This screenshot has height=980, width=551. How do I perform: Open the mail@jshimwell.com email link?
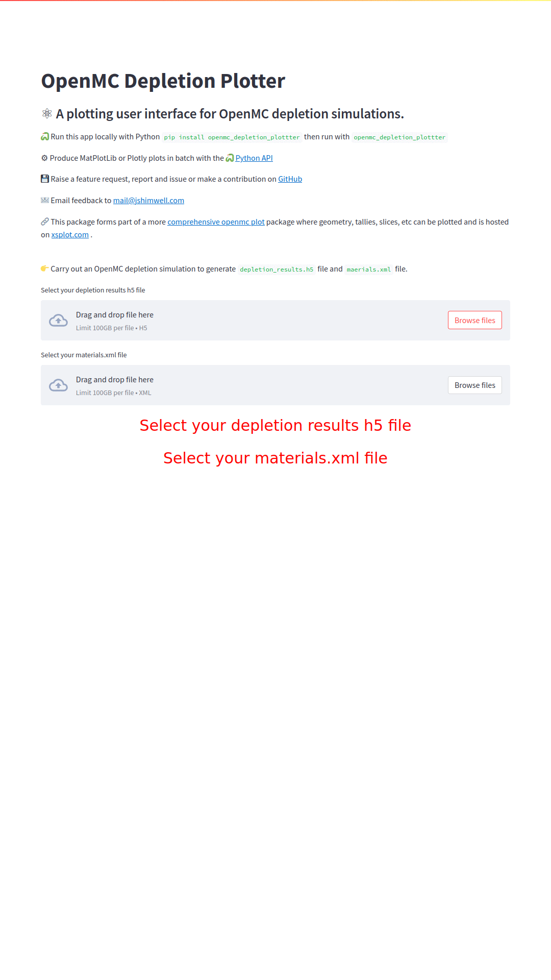click(x=148, y=201)
